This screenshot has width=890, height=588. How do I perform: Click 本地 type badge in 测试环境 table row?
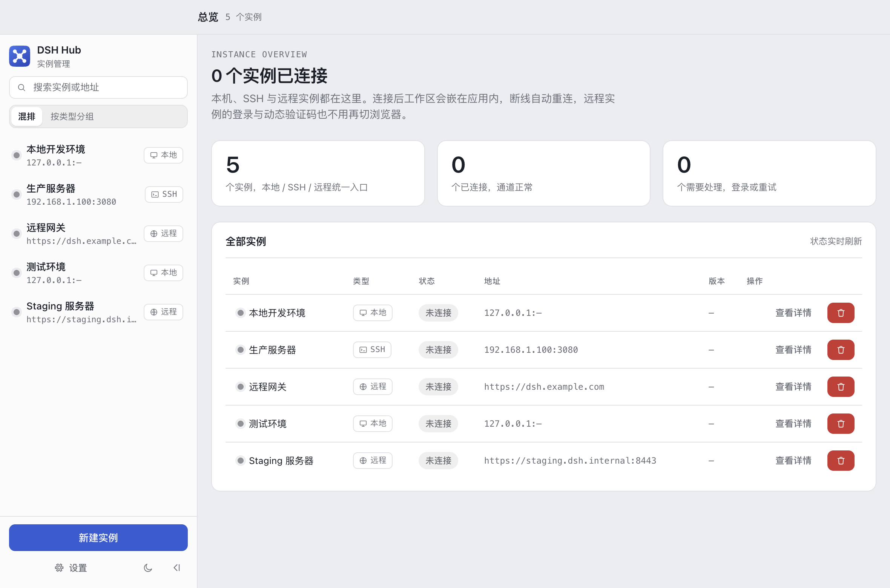pyautogui.click(x=373, y=424)
